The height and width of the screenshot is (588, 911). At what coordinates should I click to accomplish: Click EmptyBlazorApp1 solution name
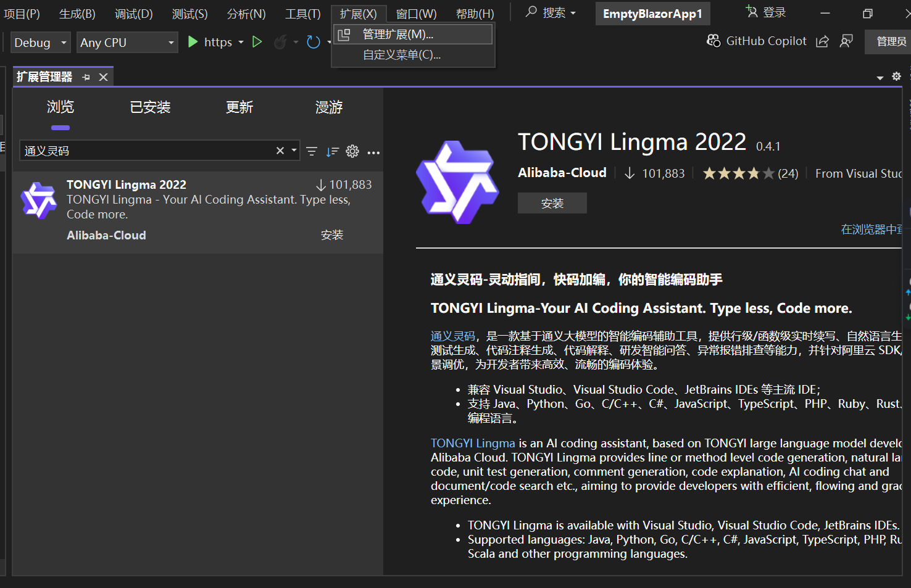[x=652, y=14]
